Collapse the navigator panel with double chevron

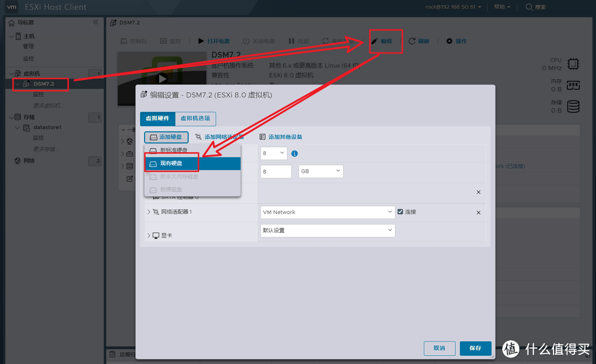95,22
